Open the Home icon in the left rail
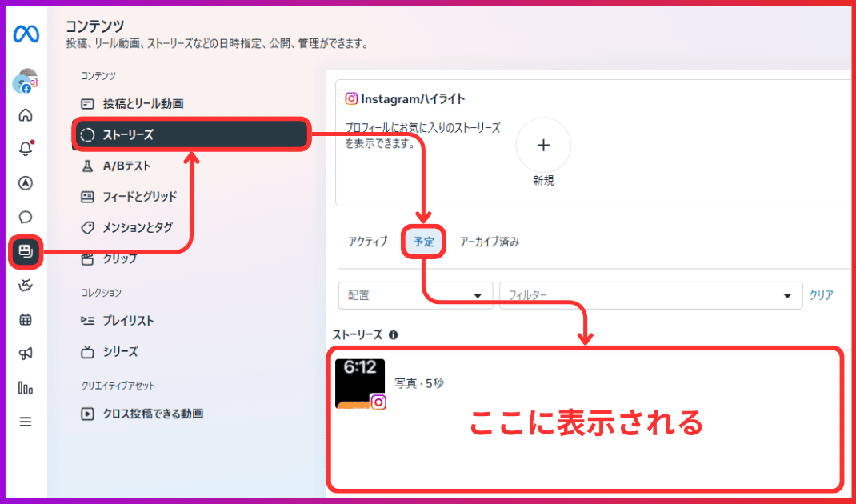 tap(25, 115)
